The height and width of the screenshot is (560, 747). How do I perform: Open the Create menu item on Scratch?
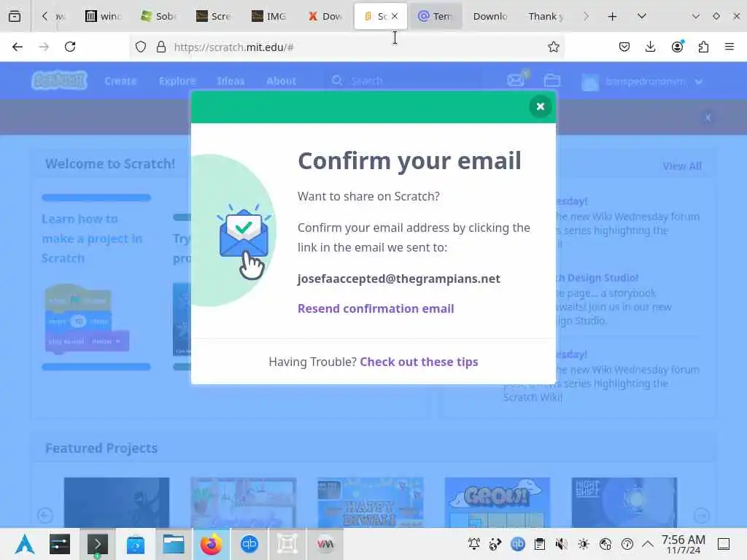tap(120, 81)
